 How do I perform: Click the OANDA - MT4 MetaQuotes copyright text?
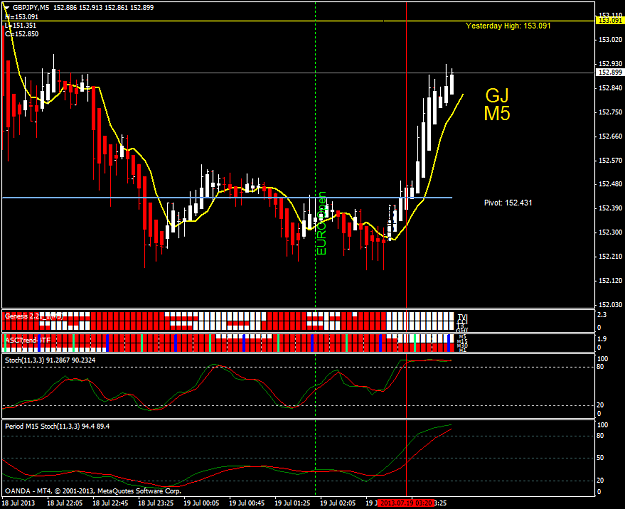[x=93, y=491]
